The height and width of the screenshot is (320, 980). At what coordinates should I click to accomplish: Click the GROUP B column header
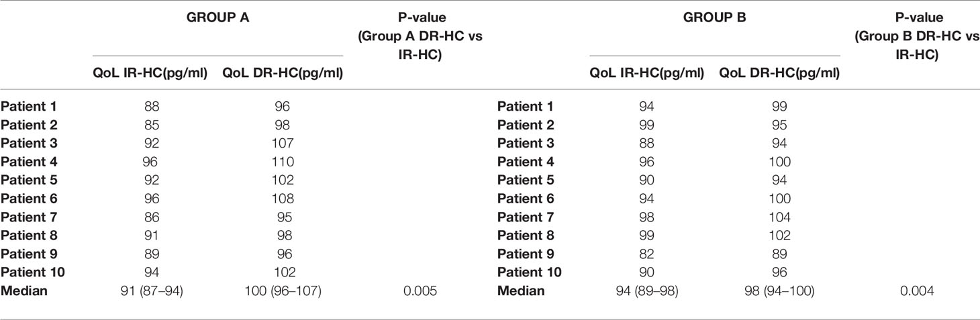pos(714,19)
